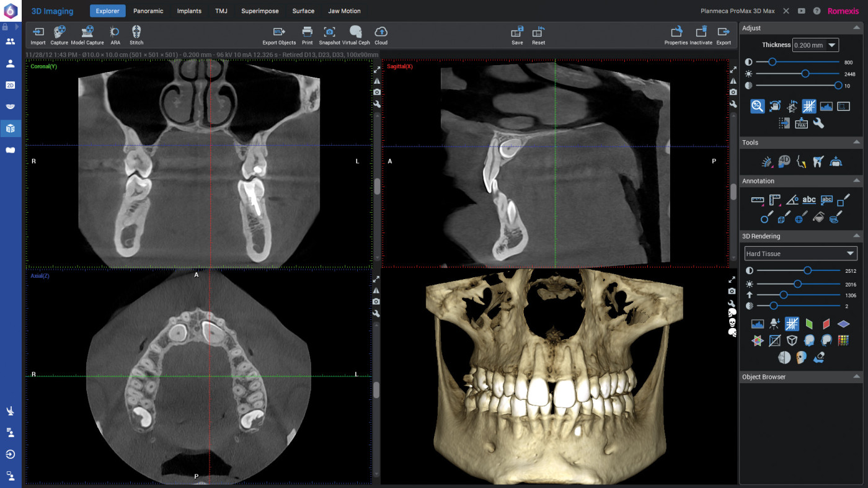
Task: Click the coronal view vertical scrollbar
Action: click(x=376, y=186)
